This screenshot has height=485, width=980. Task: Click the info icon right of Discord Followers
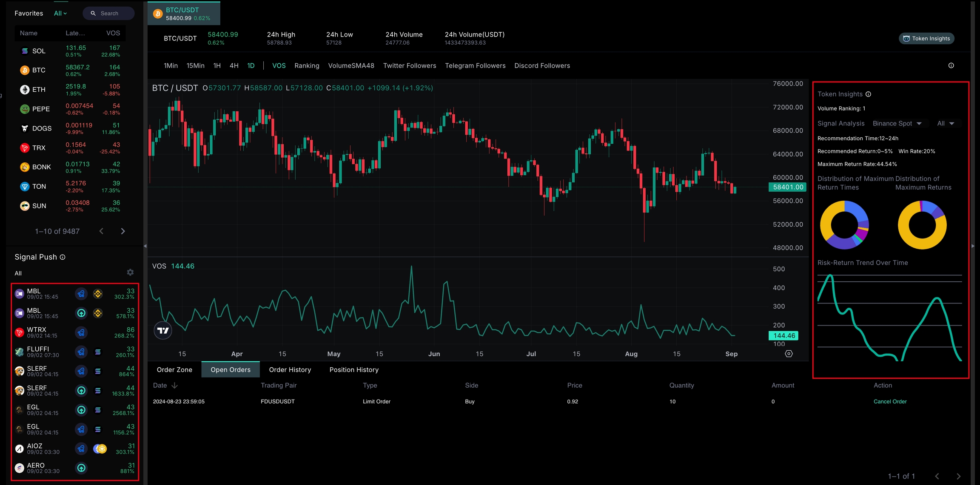coord(951,65)
